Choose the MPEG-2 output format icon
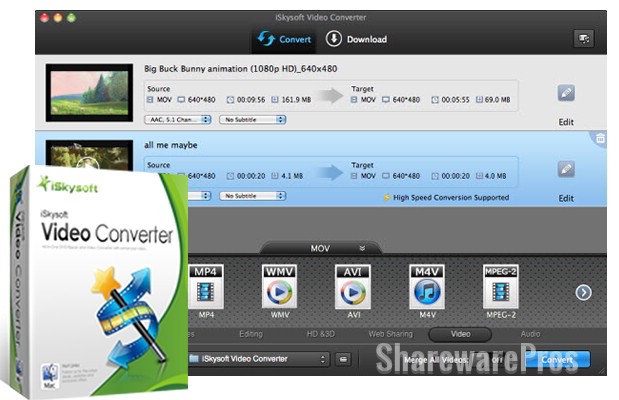Image resolution: width=619 pixels, height=400 pixels. click(501, 287)
